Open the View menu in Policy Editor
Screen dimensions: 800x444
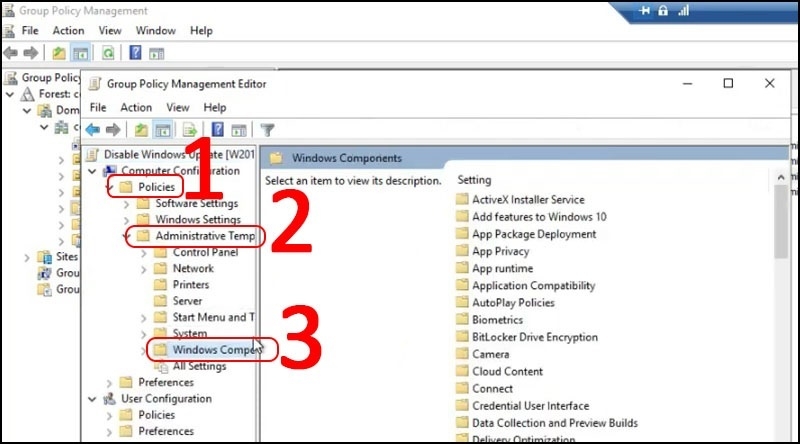pyautogui.click(x=178, y=107)
